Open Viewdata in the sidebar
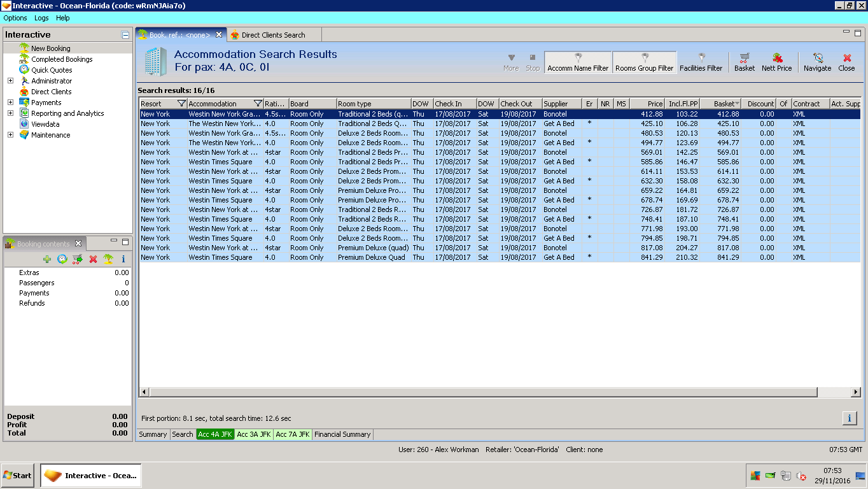Image resolution: width=868 pixels, height=489 pixels. tap(45, 124)
